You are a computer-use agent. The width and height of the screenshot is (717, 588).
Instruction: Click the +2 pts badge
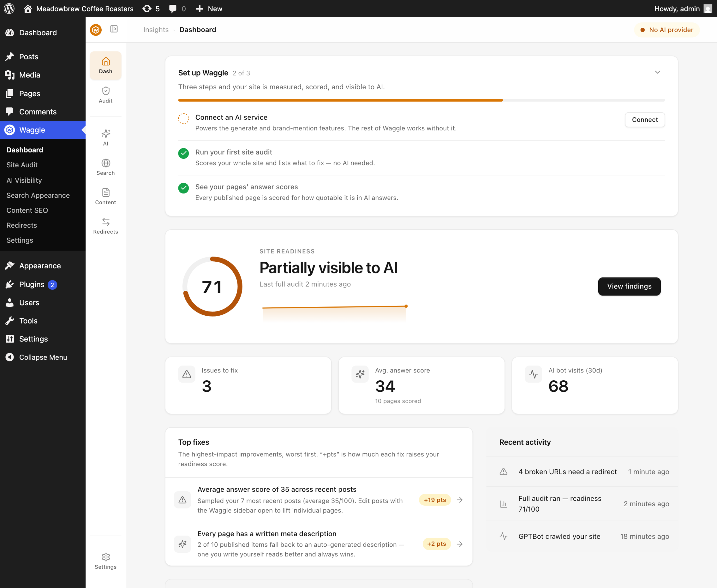tap(437, 544)
